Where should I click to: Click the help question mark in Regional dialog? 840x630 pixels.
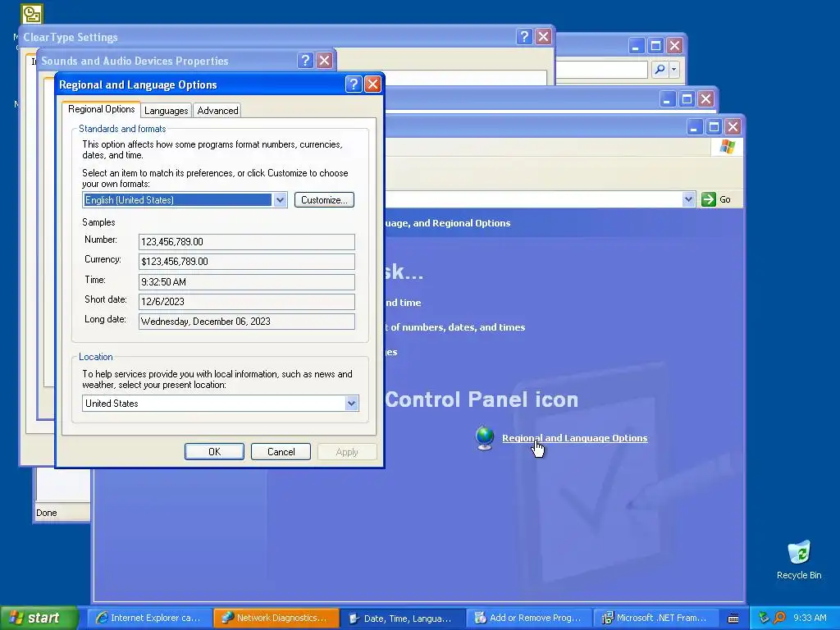point(353,84)
